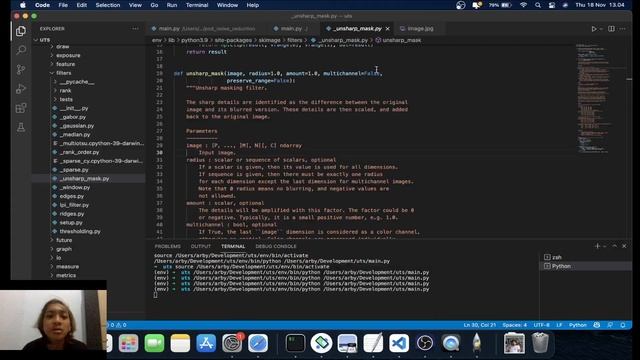Open Control Center in menu bar

pos(552,5)
